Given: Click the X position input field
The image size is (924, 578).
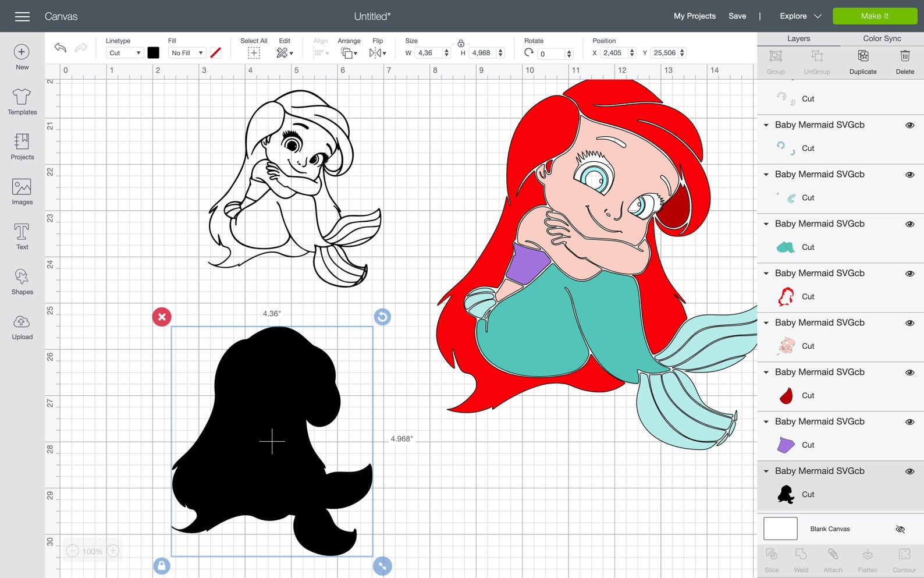Looking at the screenshot, I should click(x=614, y=53).
